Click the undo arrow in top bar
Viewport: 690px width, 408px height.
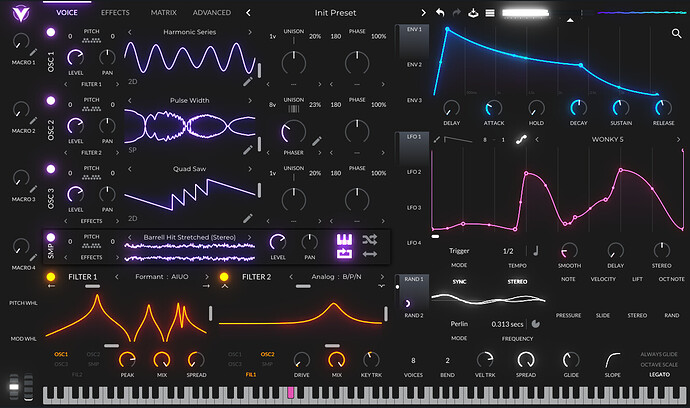click(441, 13)
